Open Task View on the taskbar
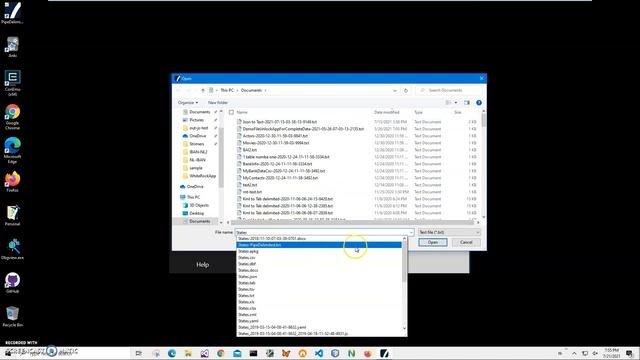Image resolution: width=640 pixels, height=360 pixels. 139,353
